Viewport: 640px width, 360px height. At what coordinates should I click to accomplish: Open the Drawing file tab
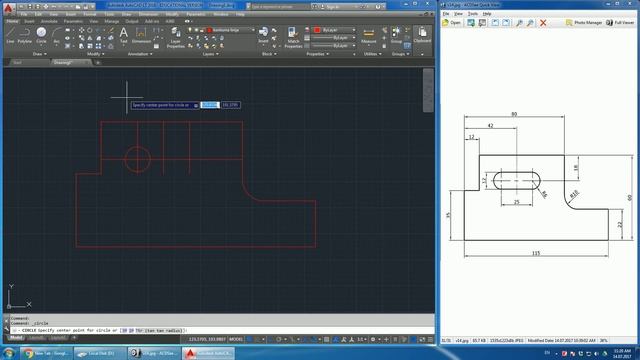coord(71,62)
